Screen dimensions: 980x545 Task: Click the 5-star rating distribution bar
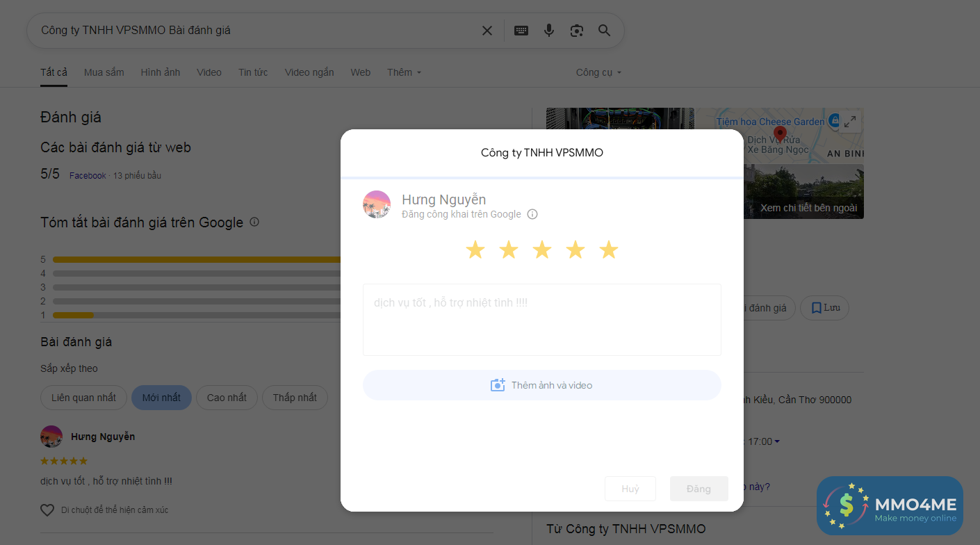197,259
